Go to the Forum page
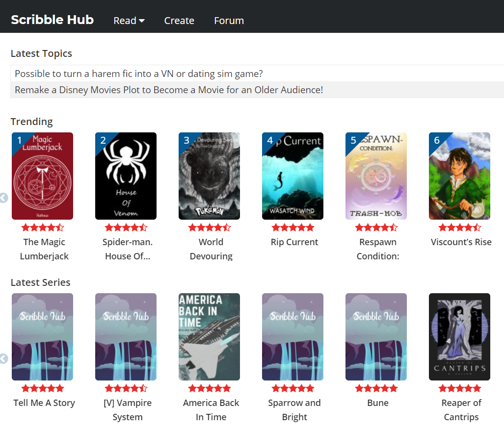 (x=229, y=21)
